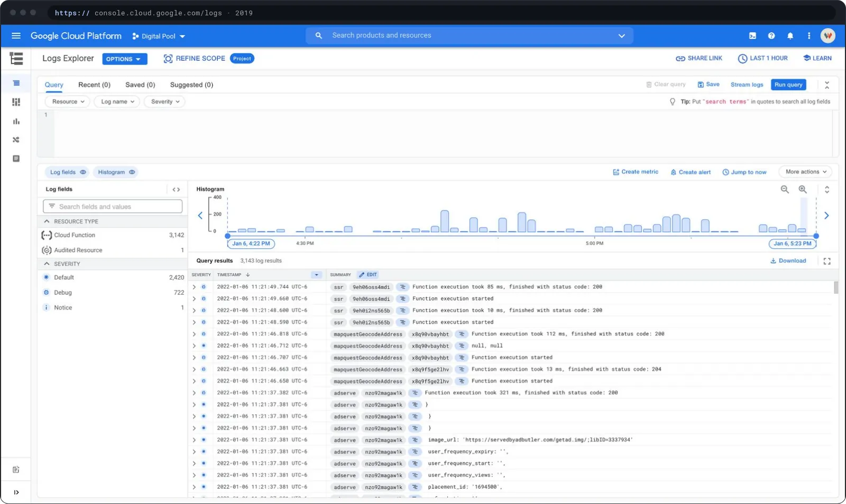Open Logs-based Metrics sidebar icon
The image size is (846, 504).
16,121
